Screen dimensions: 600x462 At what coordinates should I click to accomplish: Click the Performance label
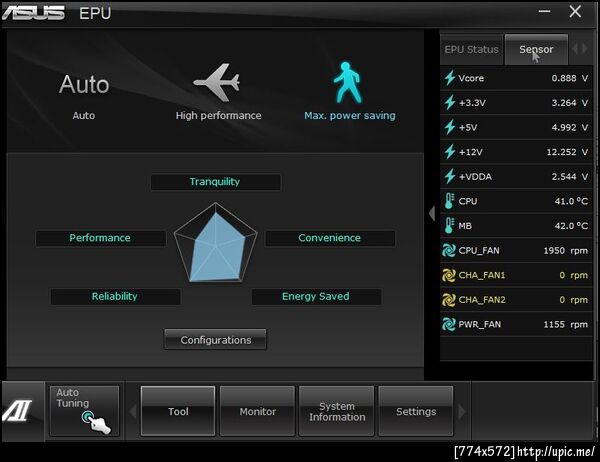point(101,238)
